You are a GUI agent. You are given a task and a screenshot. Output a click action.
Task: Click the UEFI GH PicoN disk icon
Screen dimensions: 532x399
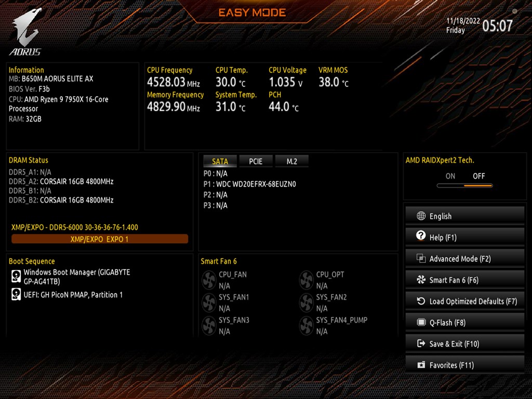click(16, 294)
